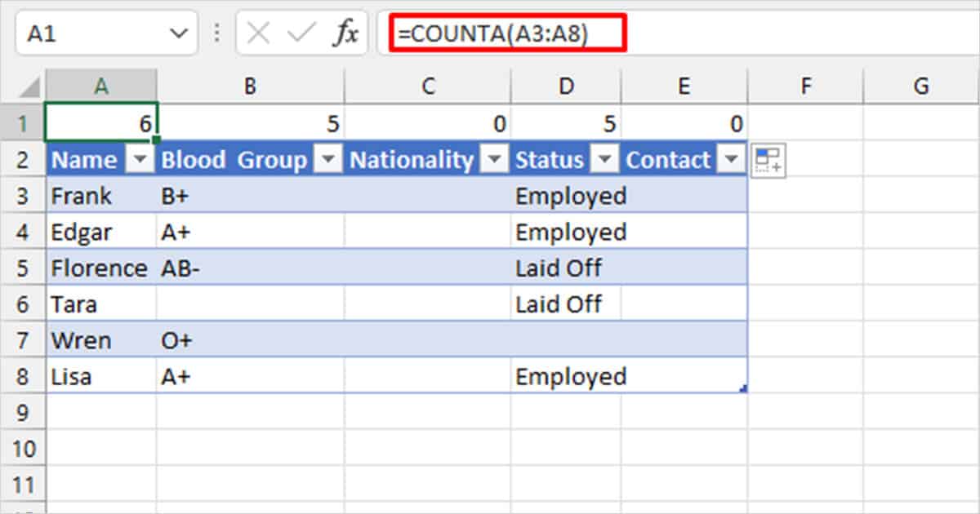Open the Name Box dropdown arrow
The image size is (980, 514).
[179, 33]
